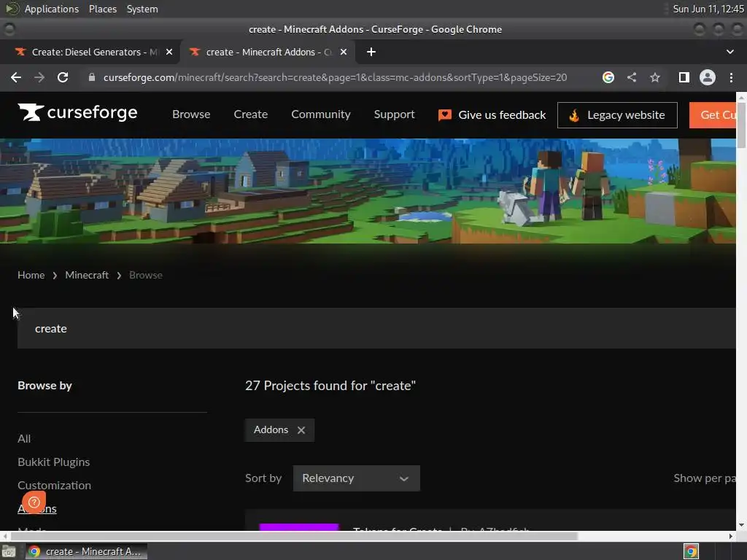Close the create - Minecraft Addons tab
This screenshot has width=747, height=560.
344,52
